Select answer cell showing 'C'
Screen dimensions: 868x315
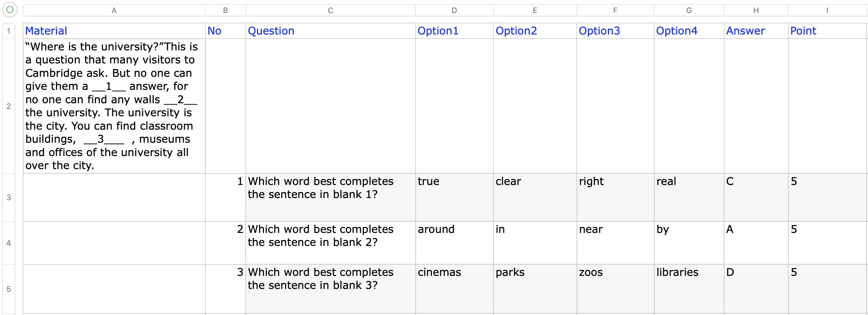coord(756,197)
